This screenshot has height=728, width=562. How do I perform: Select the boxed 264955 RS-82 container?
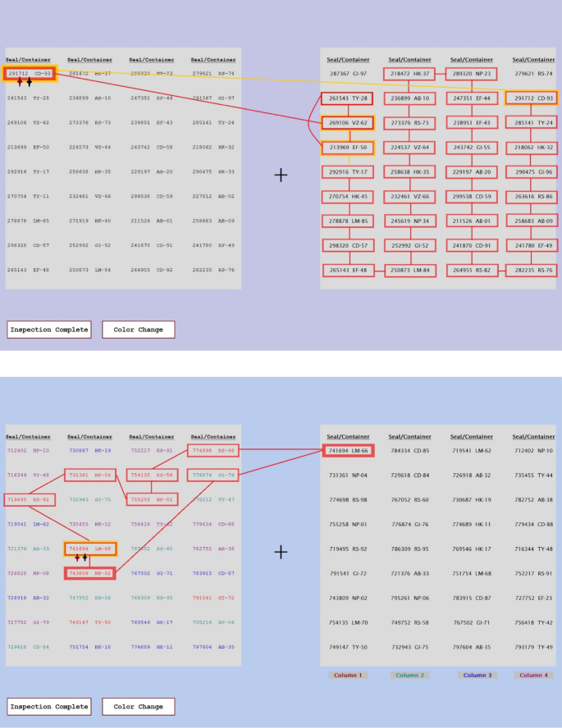tap(471, 271)
